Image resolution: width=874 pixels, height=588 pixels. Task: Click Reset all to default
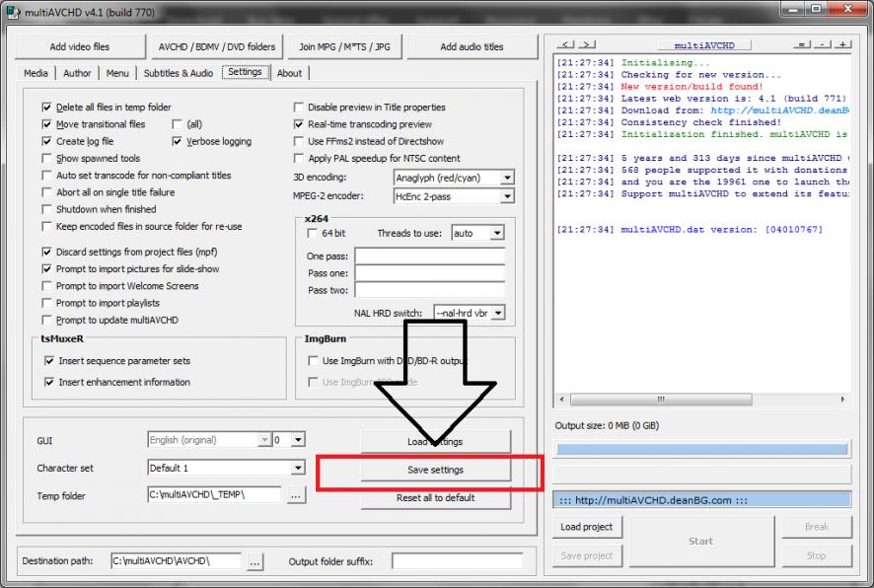click(x=435, y=497)
